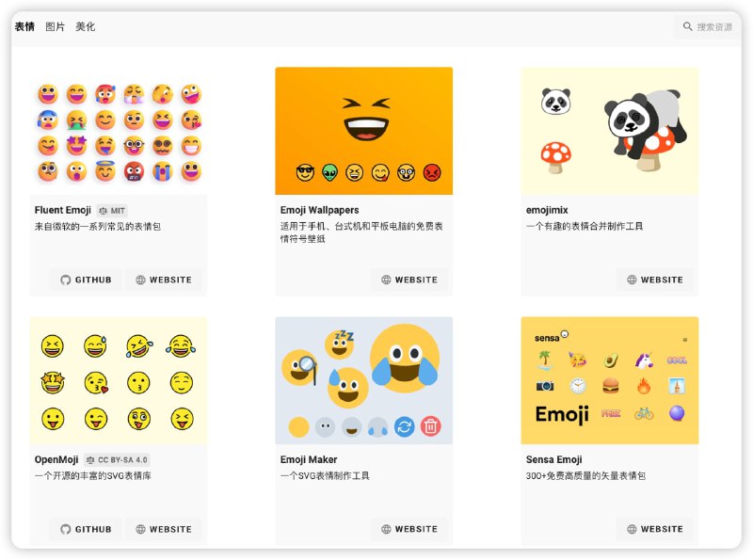This screenshot has width=753, height=560.
Task: Click the Fluent Emoji preview image
Action: point(119,131)
